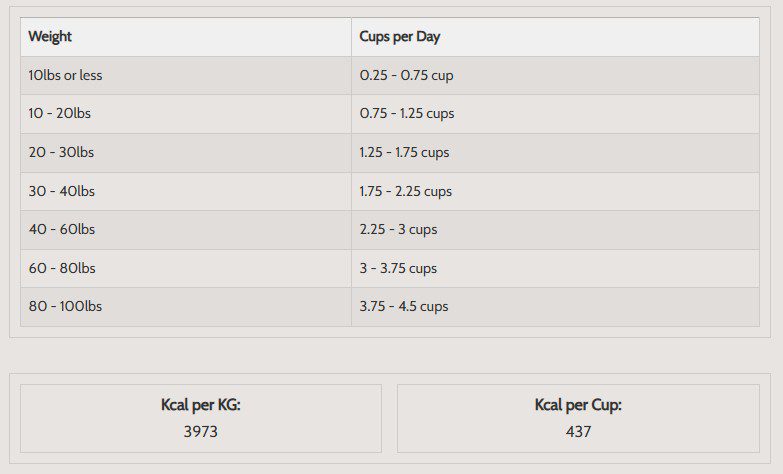Click the 3.75 - 4.5 cups value

point(404,306)
